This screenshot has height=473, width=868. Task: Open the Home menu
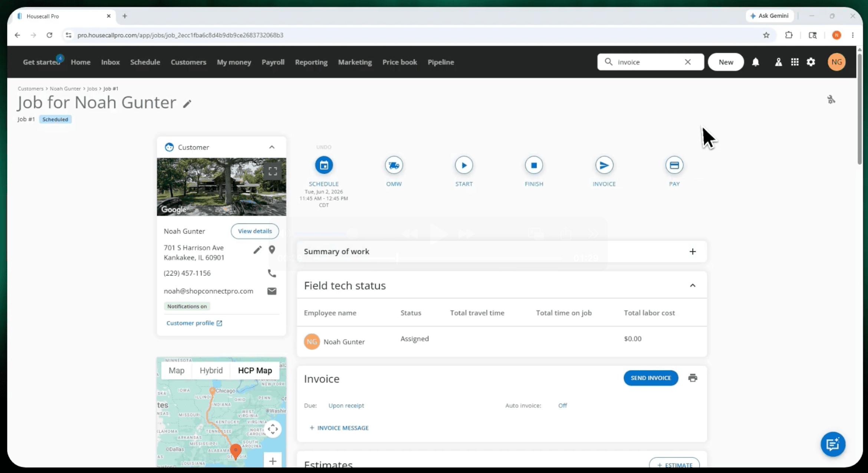80,62
